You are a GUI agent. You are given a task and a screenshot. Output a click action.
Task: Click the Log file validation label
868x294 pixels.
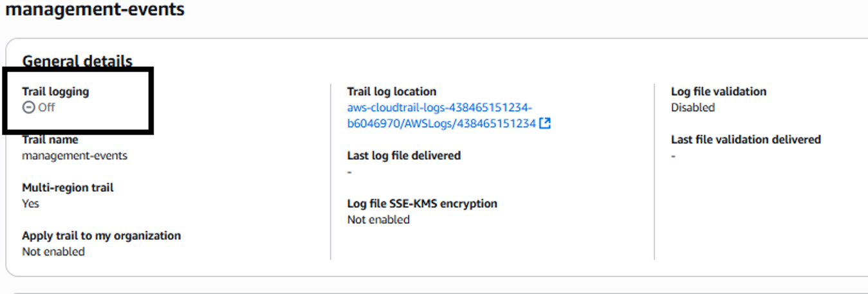tap(718, 91)
